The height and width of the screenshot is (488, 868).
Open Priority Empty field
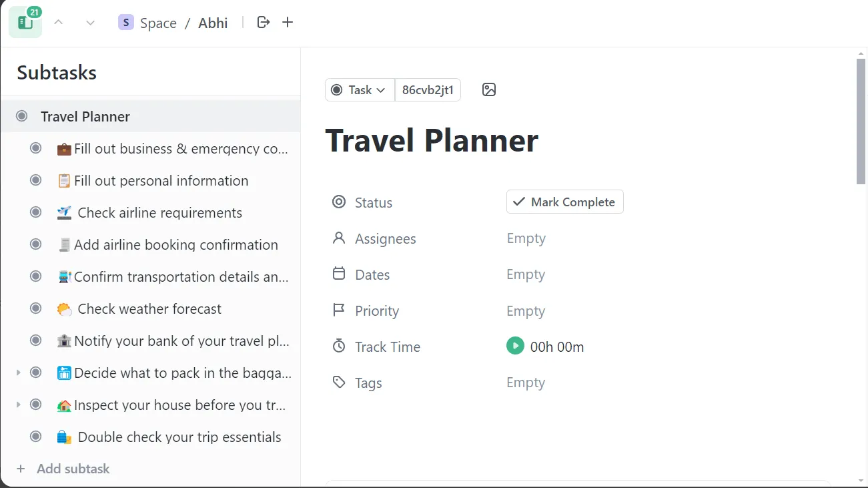click(526, 310)
